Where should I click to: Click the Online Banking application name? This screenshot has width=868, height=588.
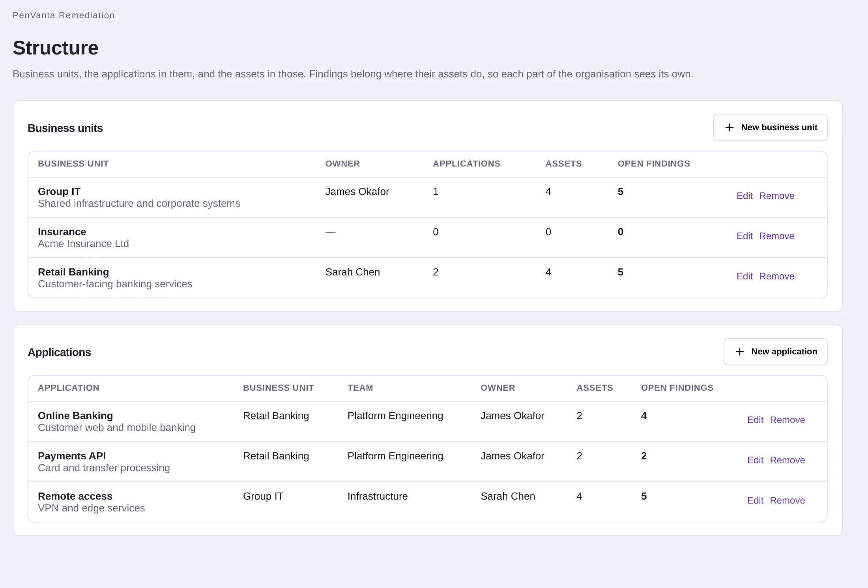pos(75,416)
